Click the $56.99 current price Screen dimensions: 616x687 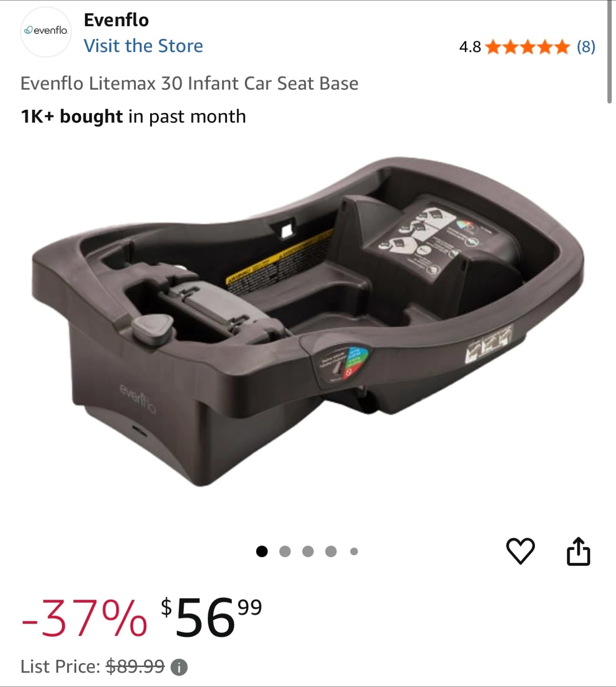coord(211,618)
